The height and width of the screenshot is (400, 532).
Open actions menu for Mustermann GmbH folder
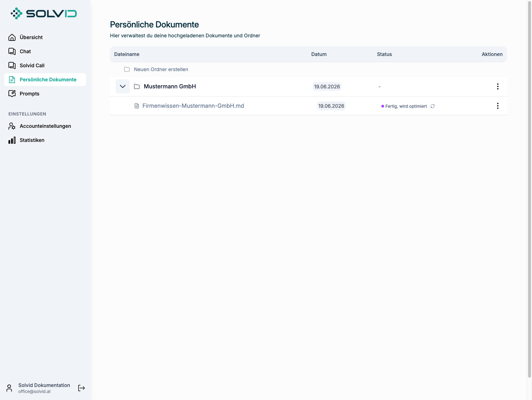498,86
